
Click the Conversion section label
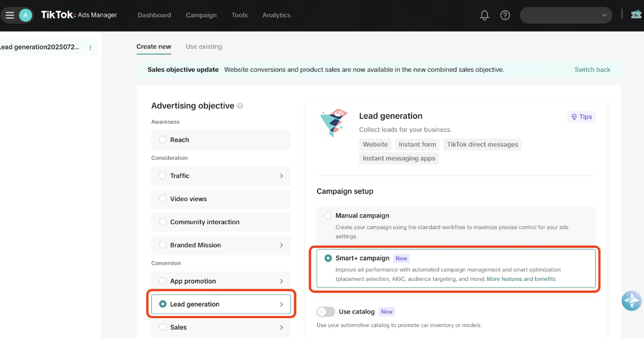point(166,263)
